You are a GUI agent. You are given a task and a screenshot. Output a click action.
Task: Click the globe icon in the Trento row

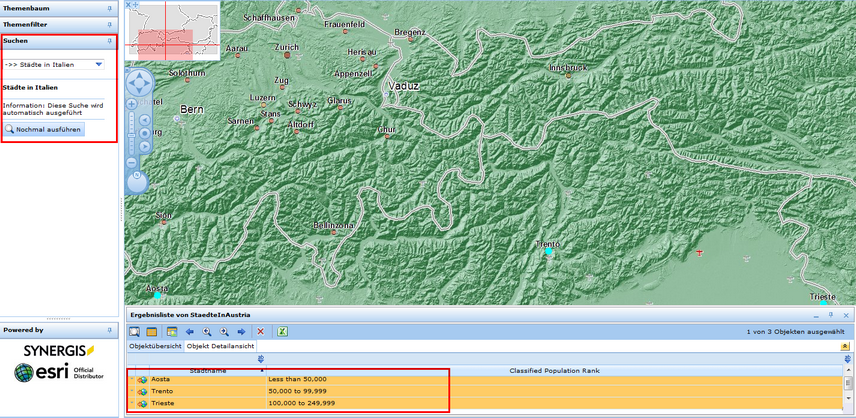142,392
